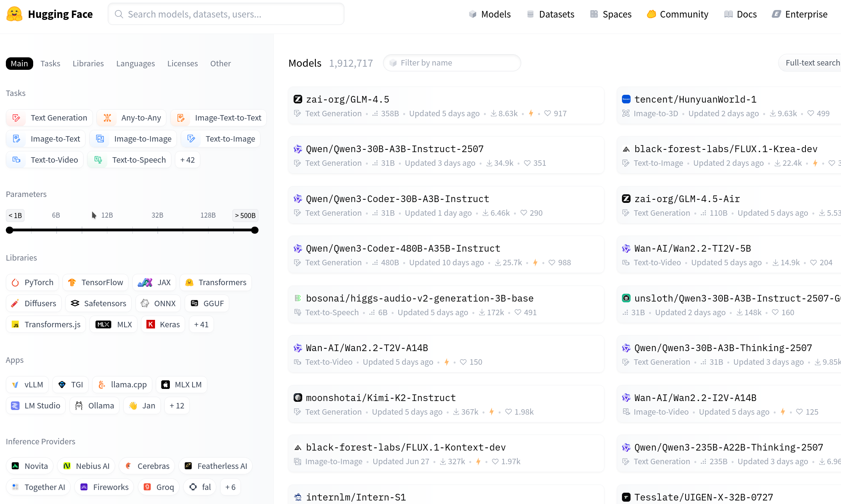This screenshot has width=841, height=504.
Task: Click the Filter by name input field
Action: pos(452,63)
